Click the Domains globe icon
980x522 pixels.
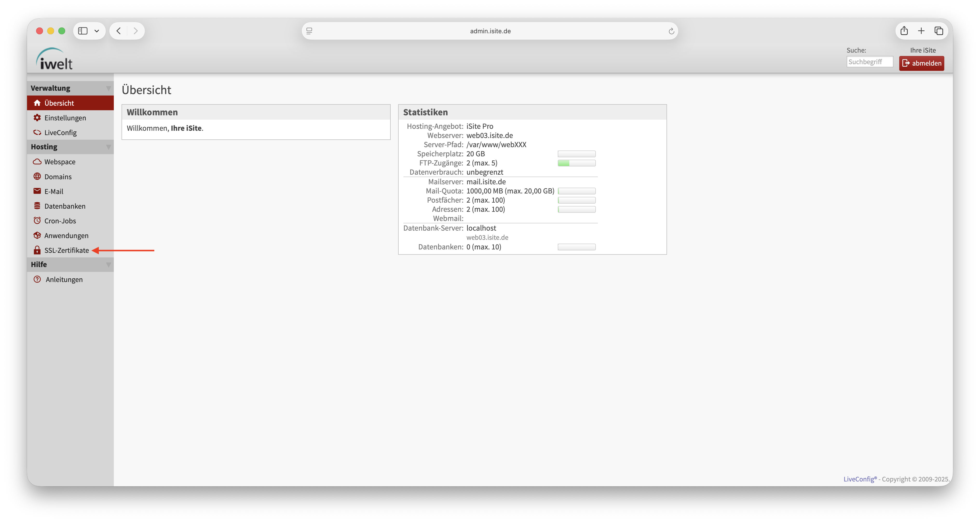pos(37,177)
